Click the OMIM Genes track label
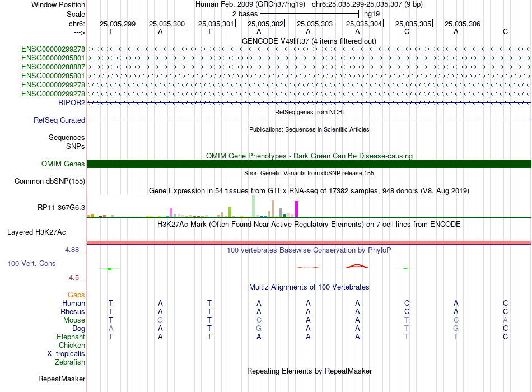Screen dimensions: 532x392 [63, 164]
